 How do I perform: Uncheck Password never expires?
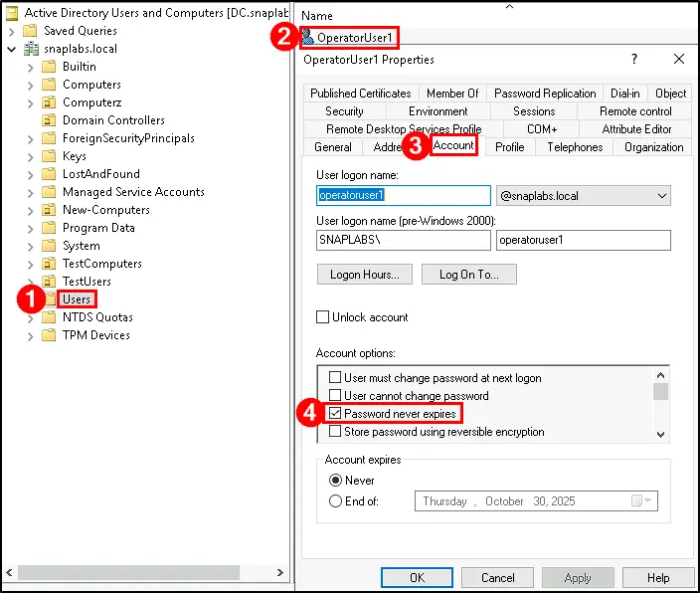(335, 413)
